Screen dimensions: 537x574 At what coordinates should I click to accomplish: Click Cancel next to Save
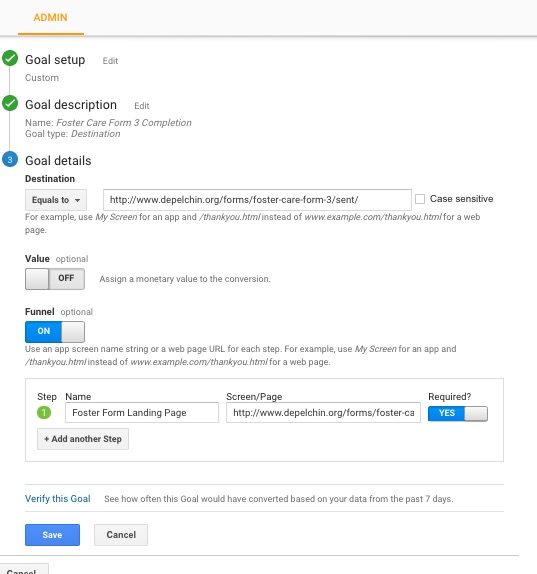(121, 535)
